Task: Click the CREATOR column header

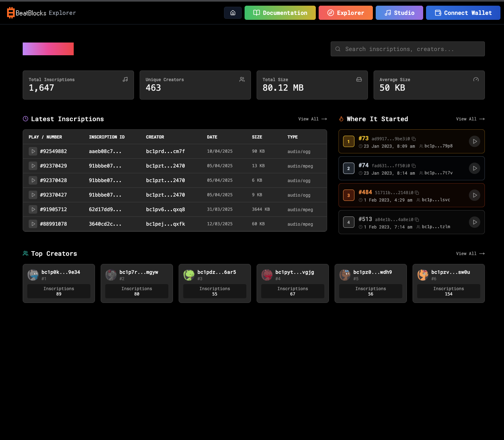Action: (155, 137)
